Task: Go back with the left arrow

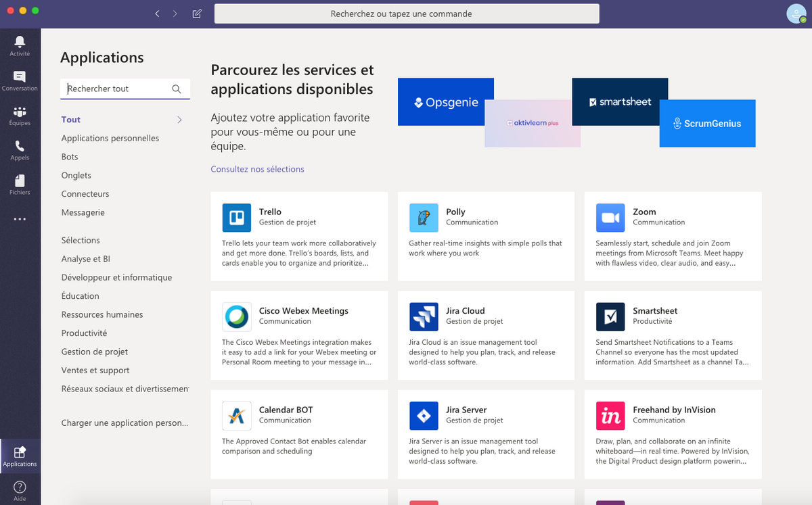Action: pos(157,14)
